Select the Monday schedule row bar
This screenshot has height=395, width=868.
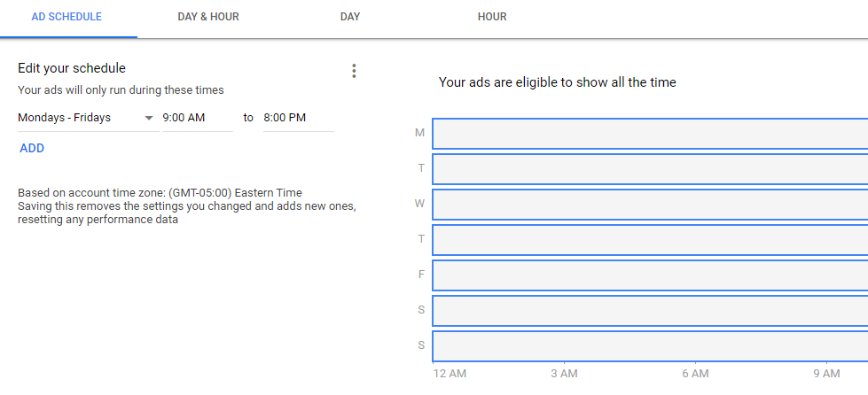(650, 134)
